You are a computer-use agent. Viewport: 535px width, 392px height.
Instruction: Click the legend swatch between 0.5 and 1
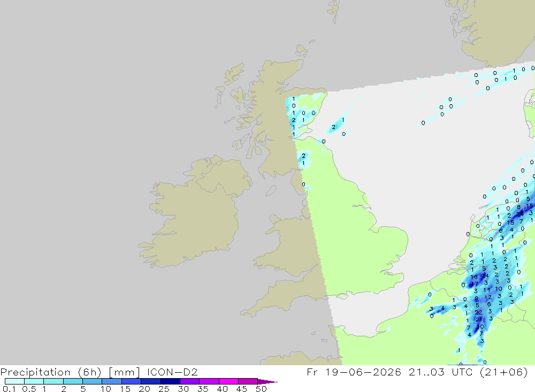(34, 381)
